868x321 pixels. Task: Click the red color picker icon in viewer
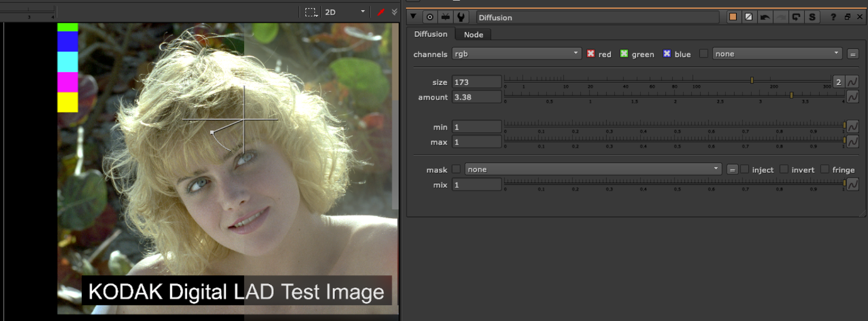click(x=381, y=12)
